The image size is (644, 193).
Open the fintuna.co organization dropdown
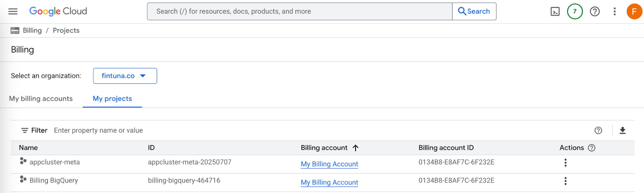[125, 76]
